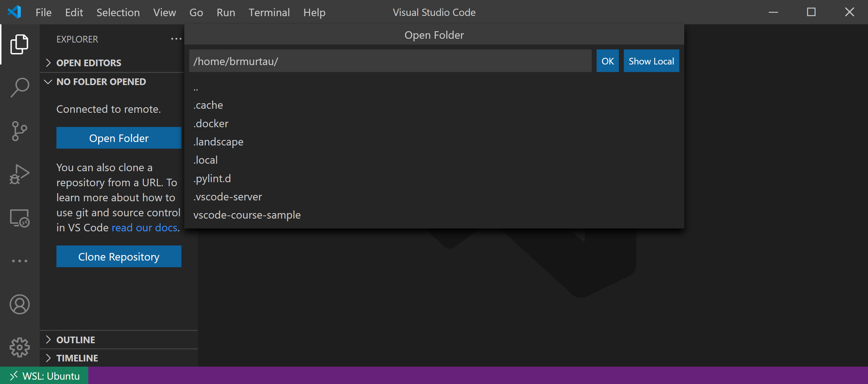868x384 pixels.
Task: Collapse the NO FOLDER OPENED section
Action: (49, 81)
